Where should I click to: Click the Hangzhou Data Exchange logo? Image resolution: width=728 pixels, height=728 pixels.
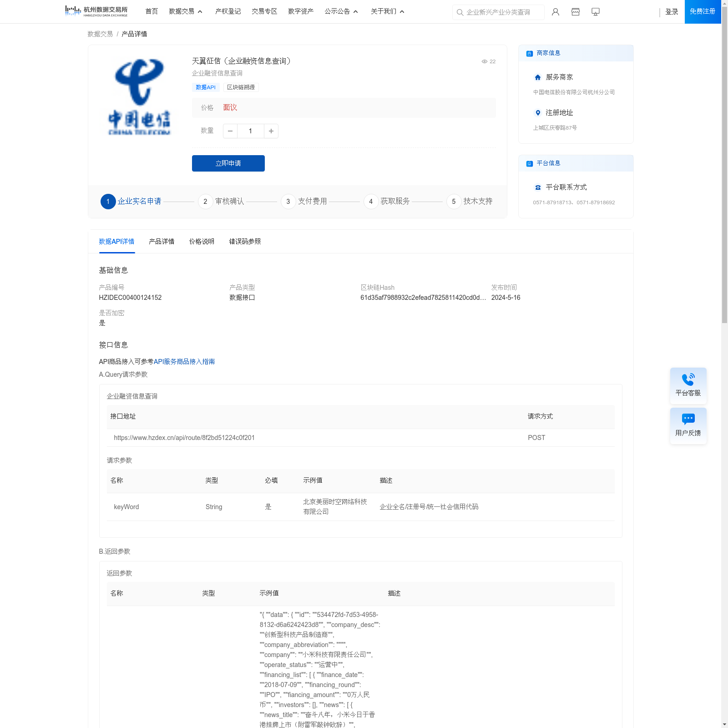point(96,11)
